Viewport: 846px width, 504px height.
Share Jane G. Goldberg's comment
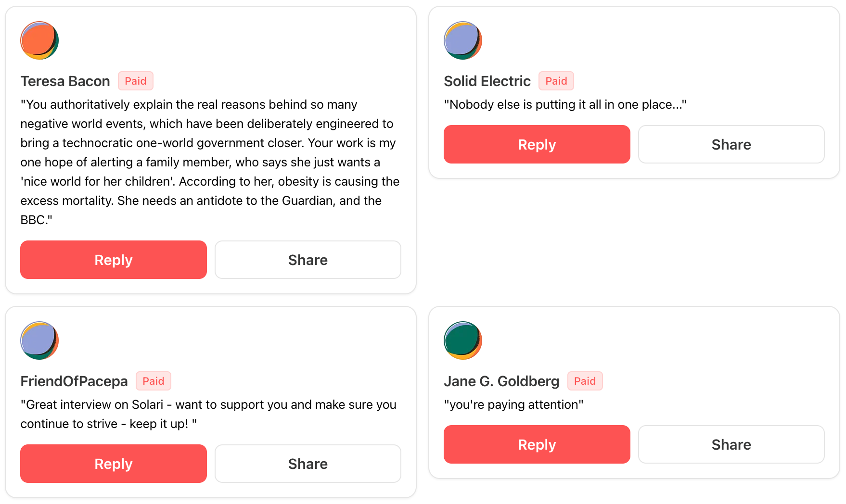[731, 444]
